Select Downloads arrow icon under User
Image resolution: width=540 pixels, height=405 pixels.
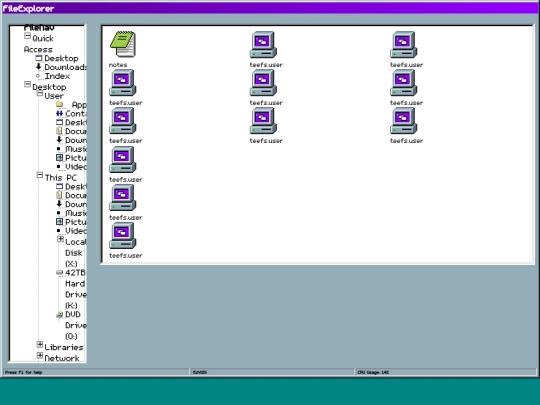59,140
